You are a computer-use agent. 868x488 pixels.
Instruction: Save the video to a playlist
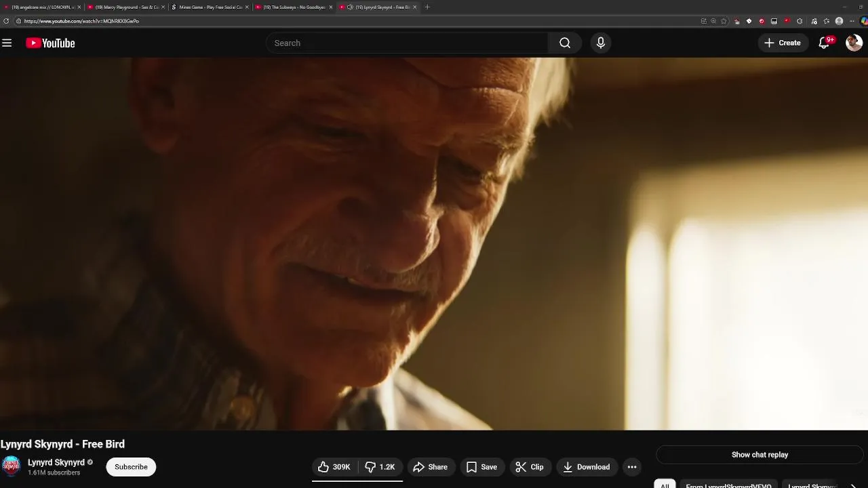(x=481, y=467)
